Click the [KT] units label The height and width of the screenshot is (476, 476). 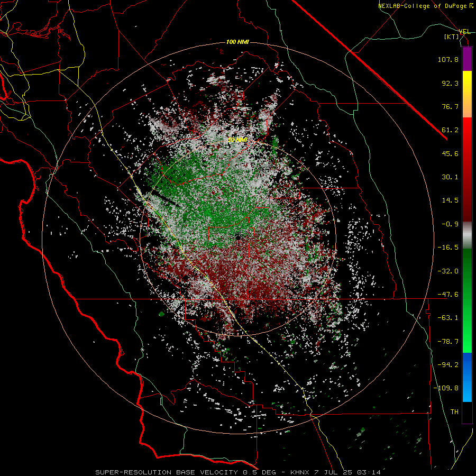click(x=452, y=36)
